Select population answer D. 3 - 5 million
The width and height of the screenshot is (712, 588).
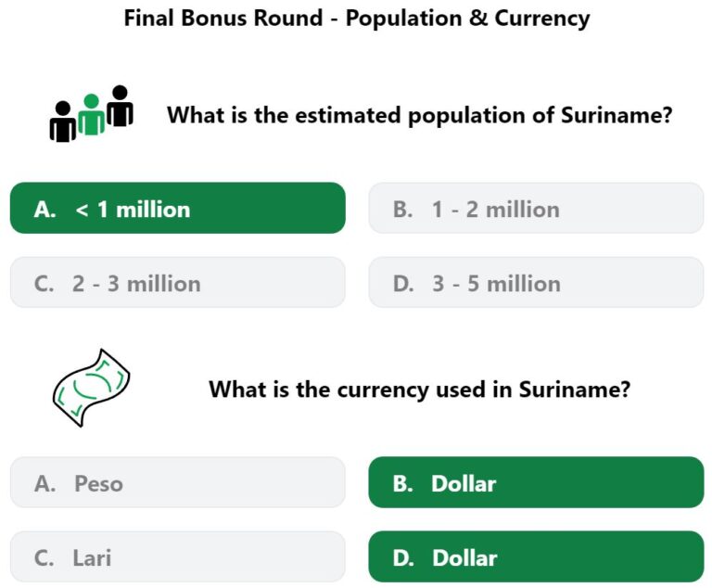pos(536,282)
